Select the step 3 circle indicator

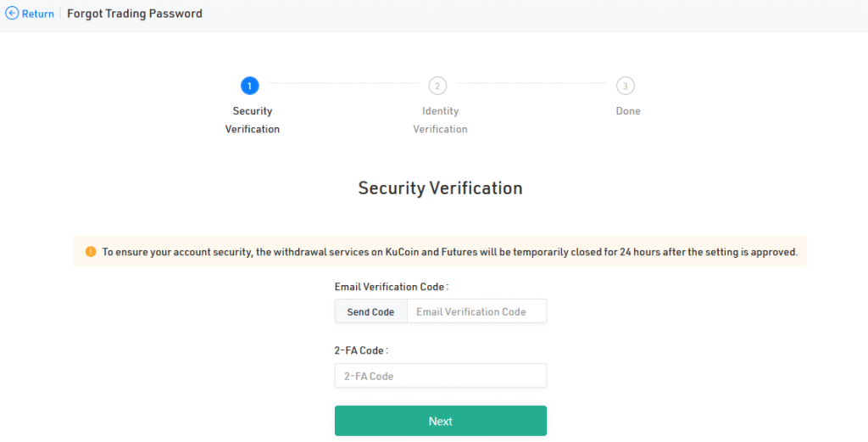625,86
